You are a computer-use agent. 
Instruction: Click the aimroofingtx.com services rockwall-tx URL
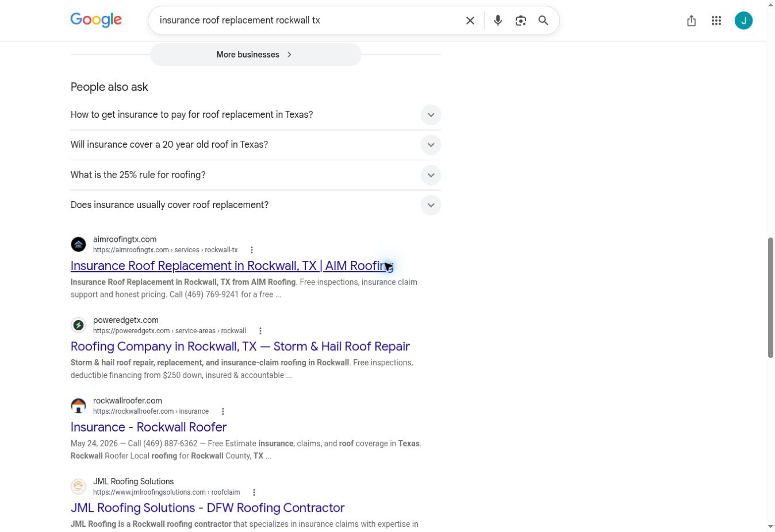pos(166,250)
